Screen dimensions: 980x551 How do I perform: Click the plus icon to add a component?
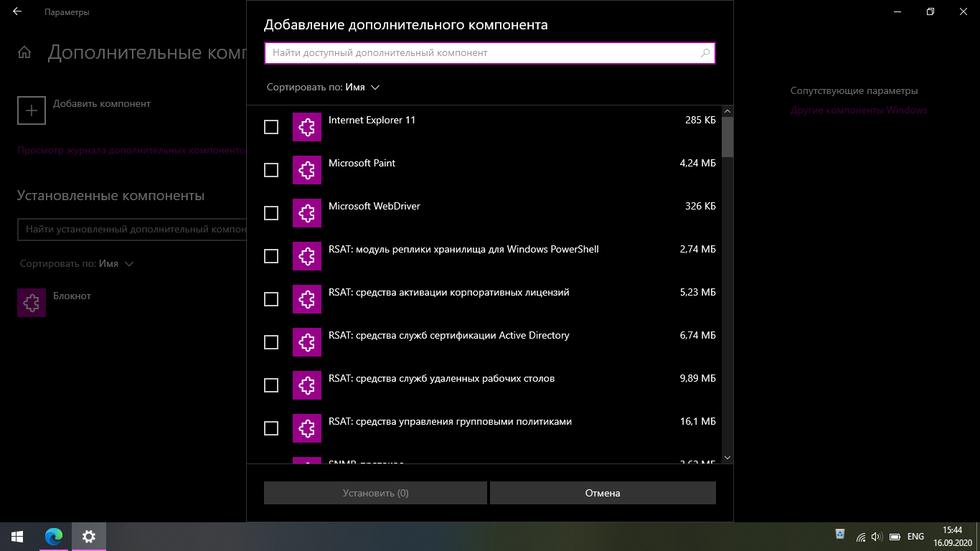point(32,110)
